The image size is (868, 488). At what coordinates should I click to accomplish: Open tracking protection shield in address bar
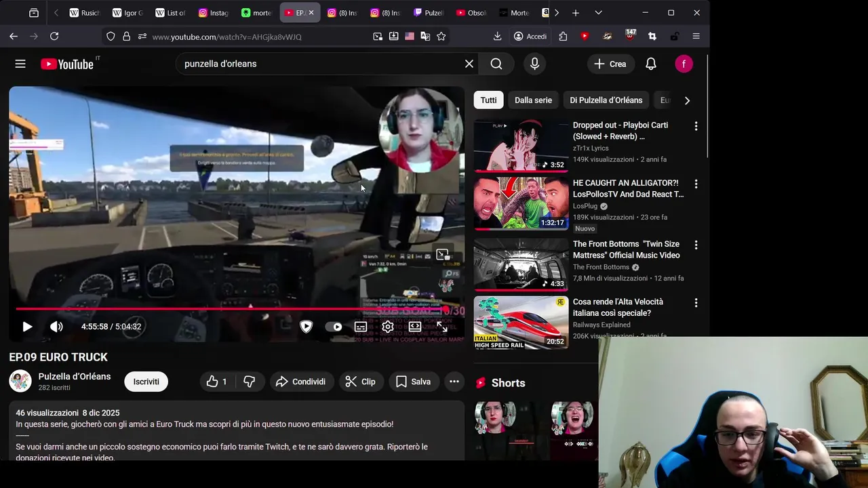point(111,37)
